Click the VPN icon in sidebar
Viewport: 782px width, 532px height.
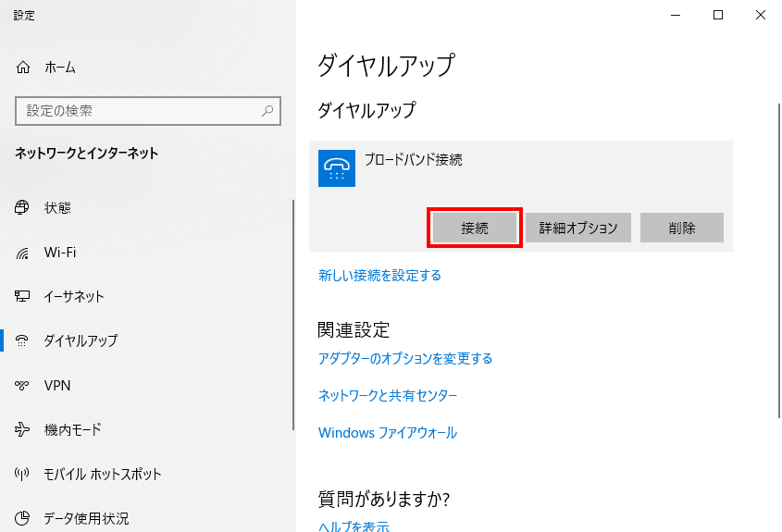pyautogui.click(x=22, y=385)
